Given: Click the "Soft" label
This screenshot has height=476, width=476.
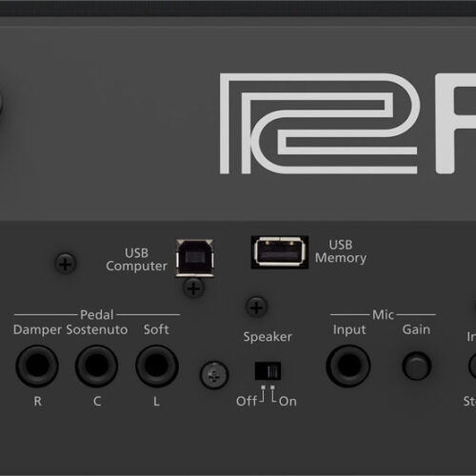Looking at the screenshot, I should (x=156, y=329).
